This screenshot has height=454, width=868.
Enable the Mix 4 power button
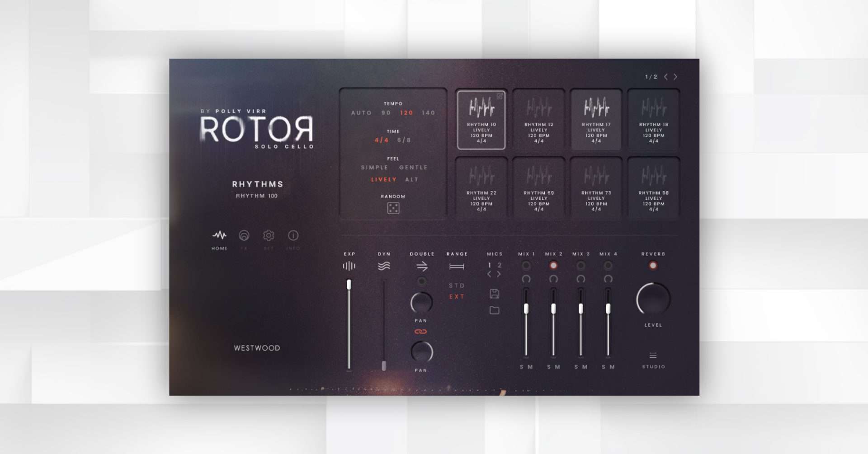pos(608,265)
